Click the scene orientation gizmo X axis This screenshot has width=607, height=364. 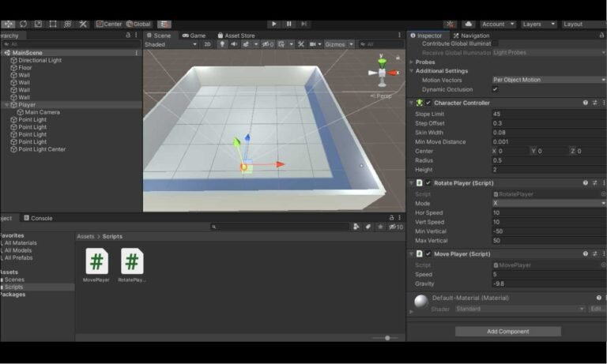coord(394,73)
